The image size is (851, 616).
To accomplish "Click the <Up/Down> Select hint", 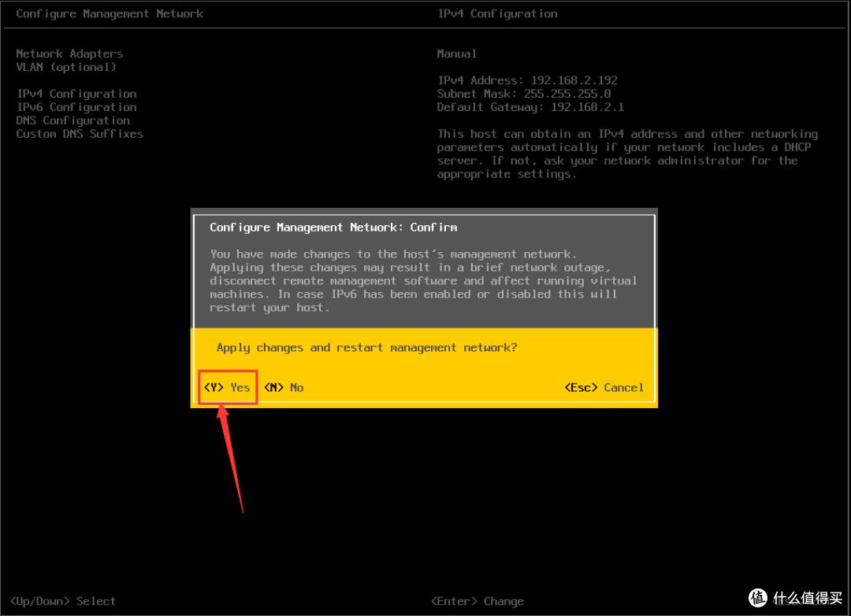I will (66, 601).
